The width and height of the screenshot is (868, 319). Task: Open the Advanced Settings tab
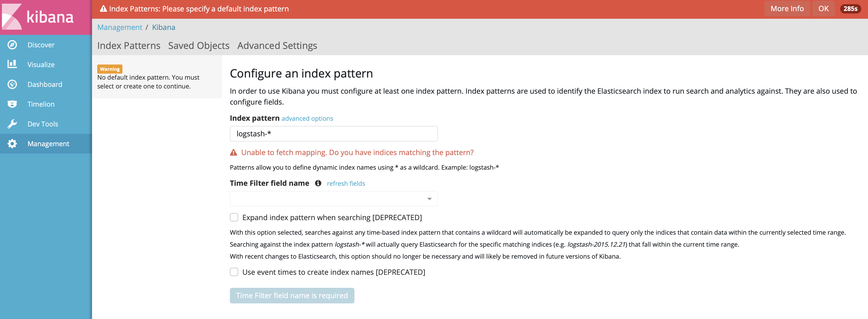point(277,46)
